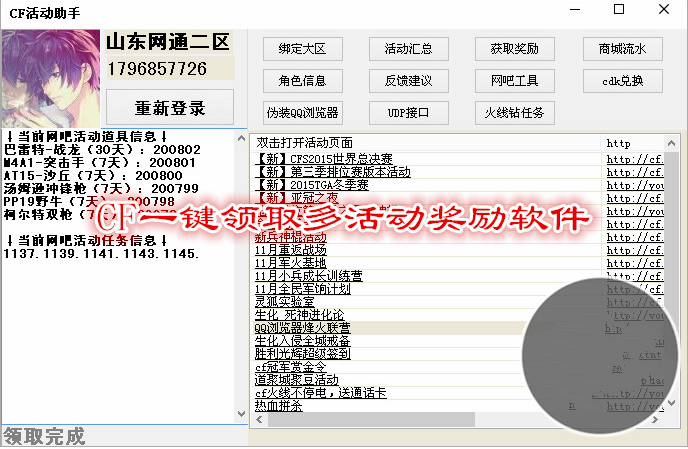Select the CFS2015世界总决赛 activity link
This screenshot has height=449, width=688.
point(323,158)
